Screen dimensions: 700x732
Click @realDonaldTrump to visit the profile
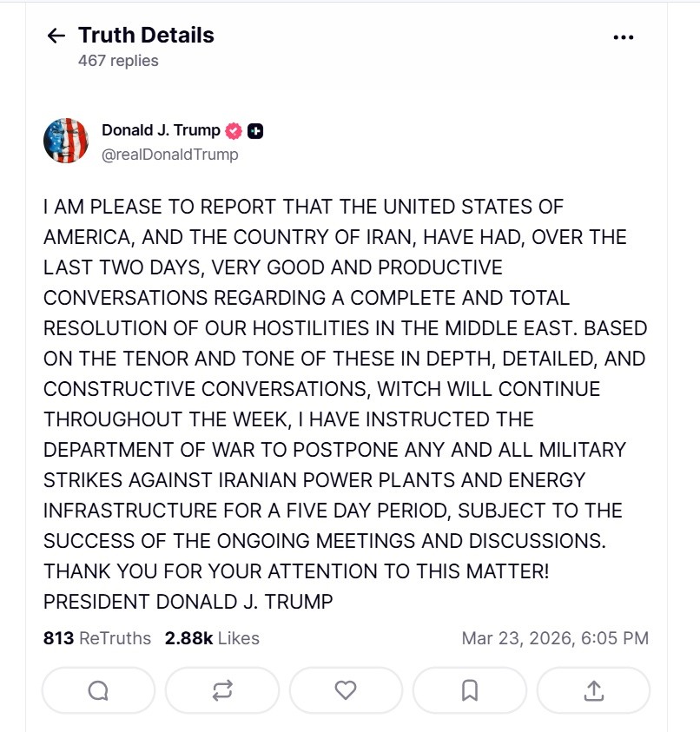click(x=169, y=155)
